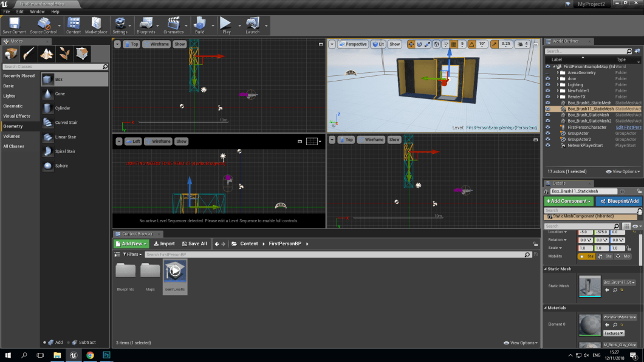The width and height of the screenshot is (644, 362).
Task: Open the Window menu
Action: [38, 11]
